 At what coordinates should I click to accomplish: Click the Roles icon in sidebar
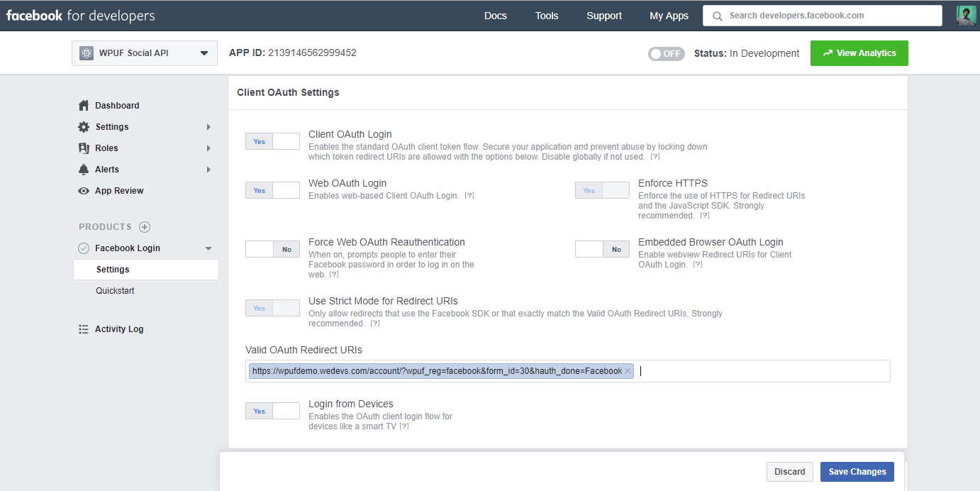coord(84,148)
